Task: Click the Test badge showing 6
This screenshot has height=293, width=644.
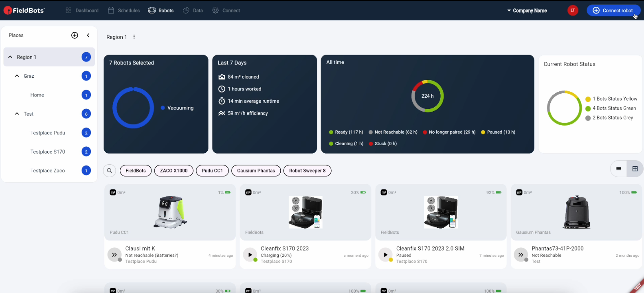Action: coord(86,114)
